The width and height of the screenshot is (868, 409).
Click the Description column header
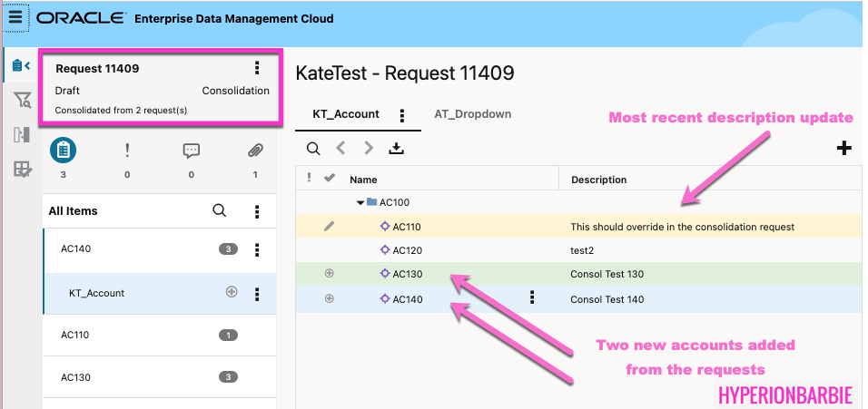(x=598, y=180)
